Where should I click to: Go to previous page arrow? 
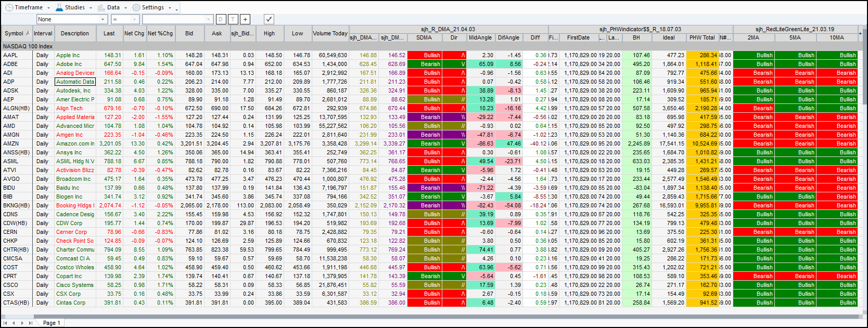click(14, 323)
